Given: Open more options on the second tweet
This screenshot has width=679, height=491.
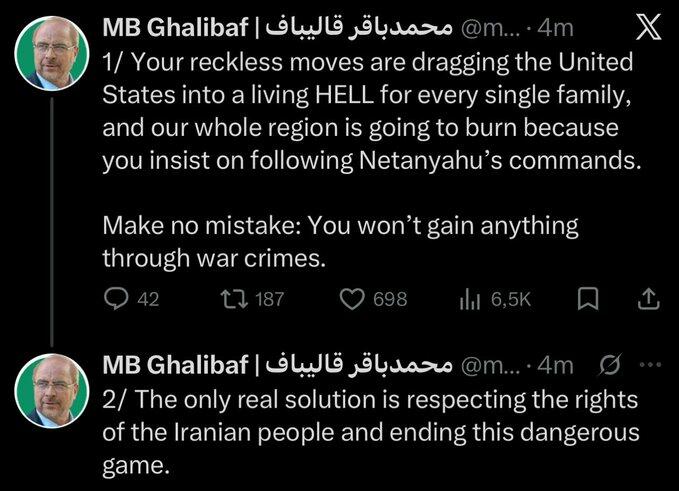Looking at the screenshot, I should click(x=650, y=366).
